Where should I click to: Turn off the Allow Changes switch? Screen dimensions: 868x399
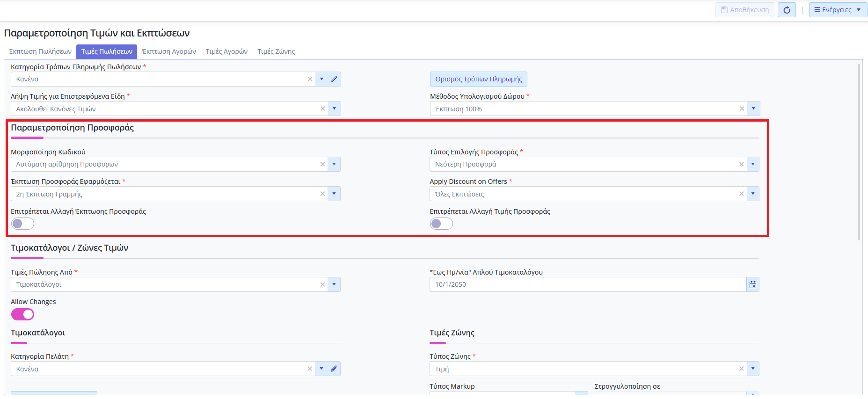coord(22,314)
